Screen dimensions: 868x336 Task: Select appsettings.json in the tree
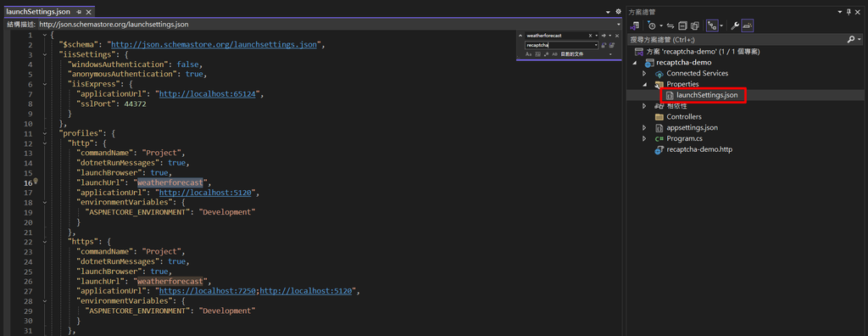[x=692, y=127]
